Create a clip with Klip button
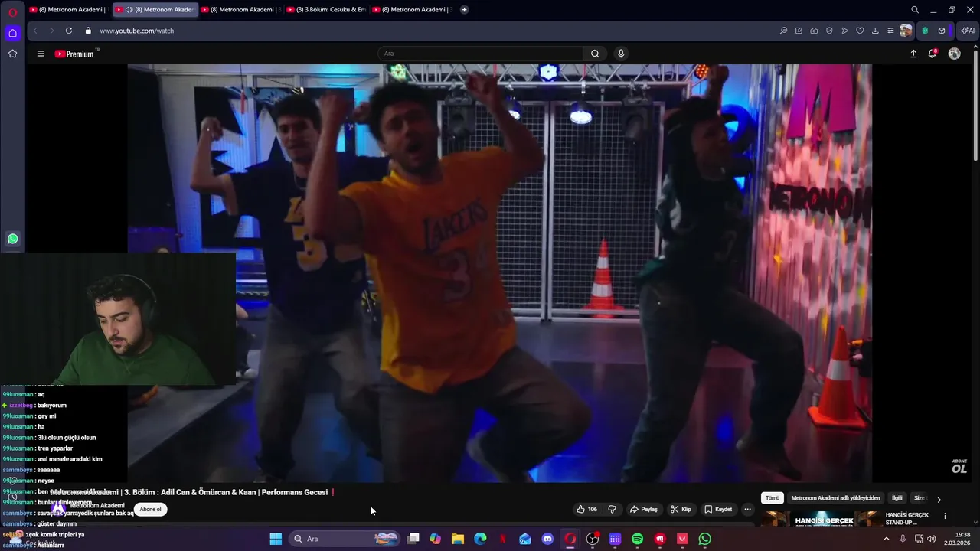 point(681,509)
